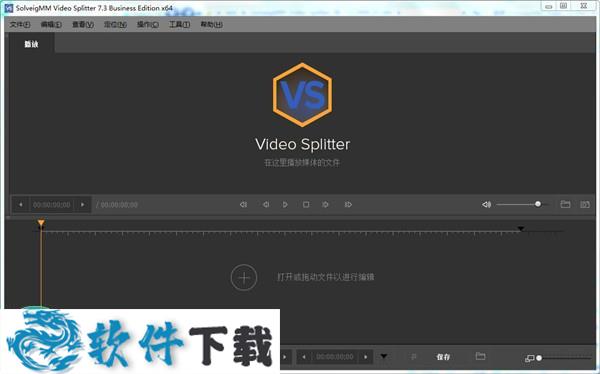Click the stop playback button

[306, 205]
